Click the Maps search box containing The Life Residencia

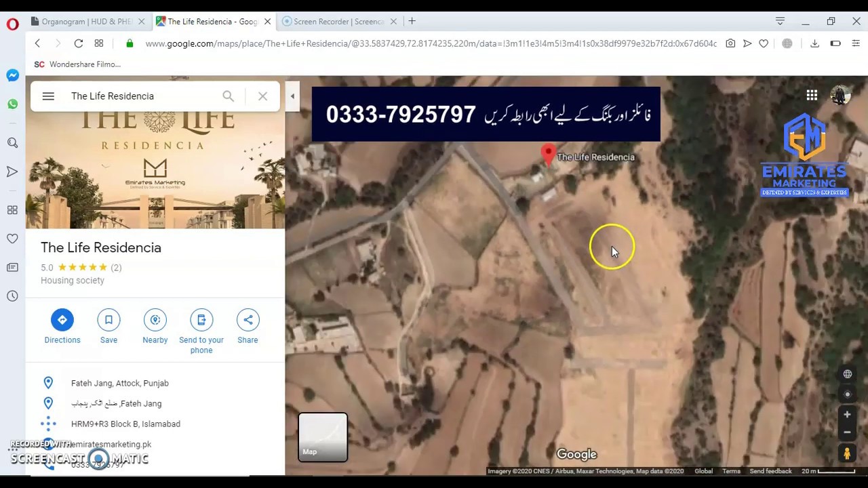[142, 96]
